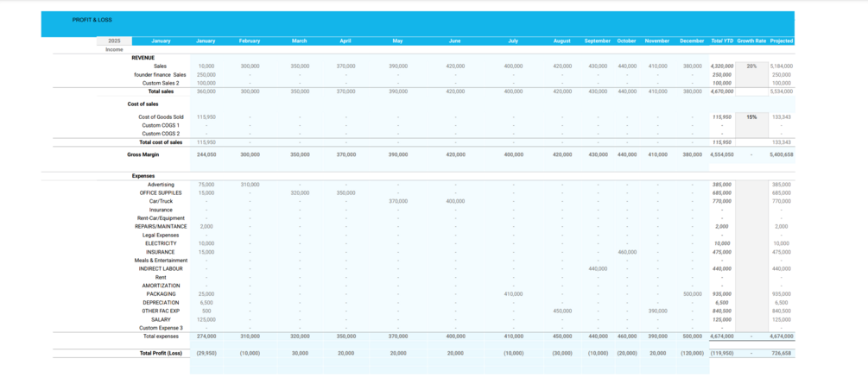Click the OFFICE SUPPILES row label
This screenshot has width=868, height=390.
coord(161,193)
